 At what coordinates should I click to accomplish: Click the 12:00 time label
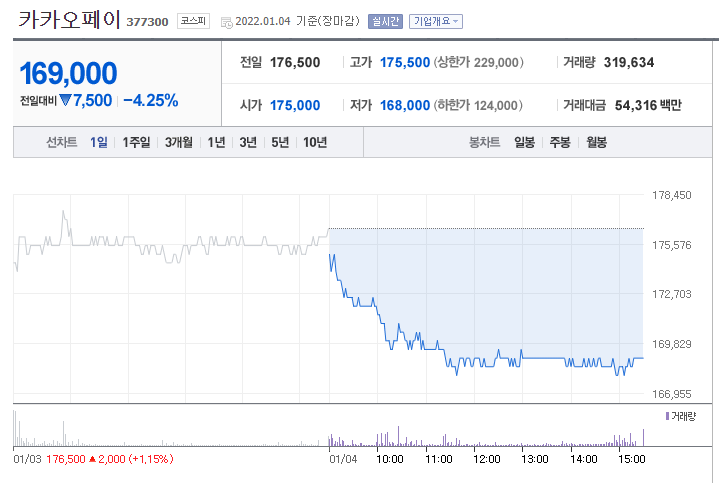point(487,459)
